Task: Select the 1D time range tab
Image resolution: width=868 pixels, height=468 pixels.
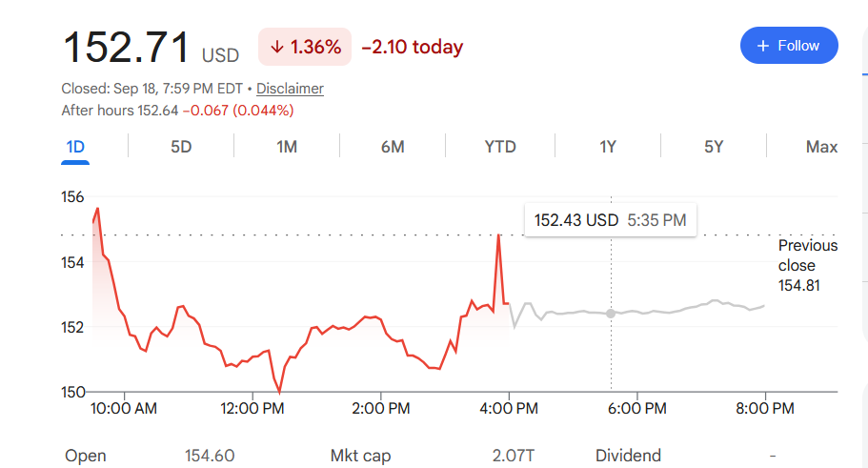Action: tap(75, 147)
